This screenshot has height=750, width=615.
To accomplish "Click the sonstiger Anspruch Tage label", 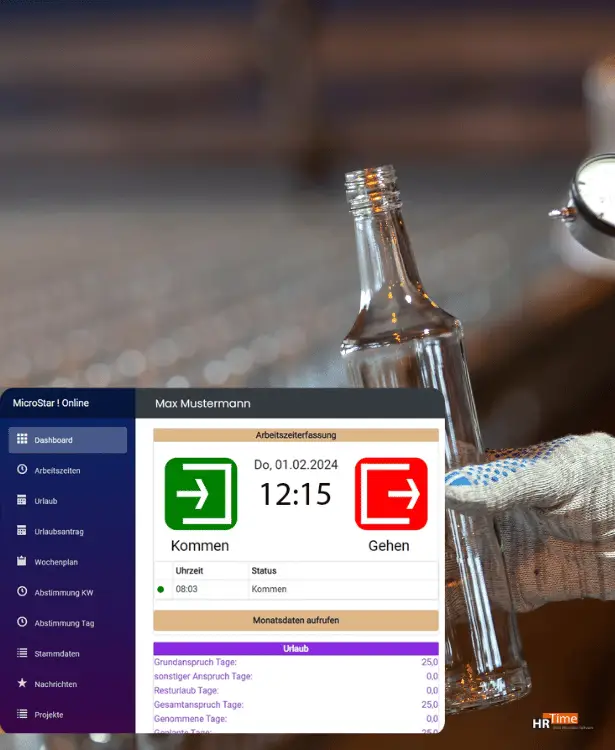I will tap(203, 676).
